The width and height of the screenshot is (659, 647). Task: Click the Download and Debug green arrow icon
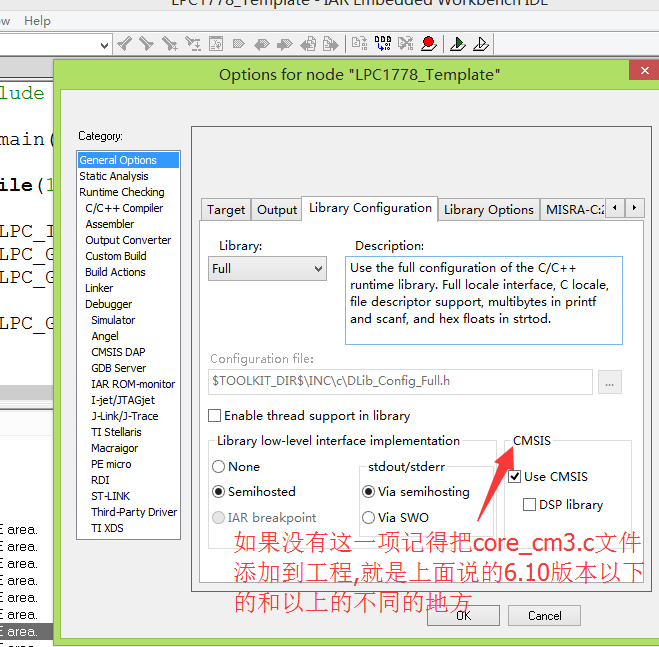(x=457, y=43)
